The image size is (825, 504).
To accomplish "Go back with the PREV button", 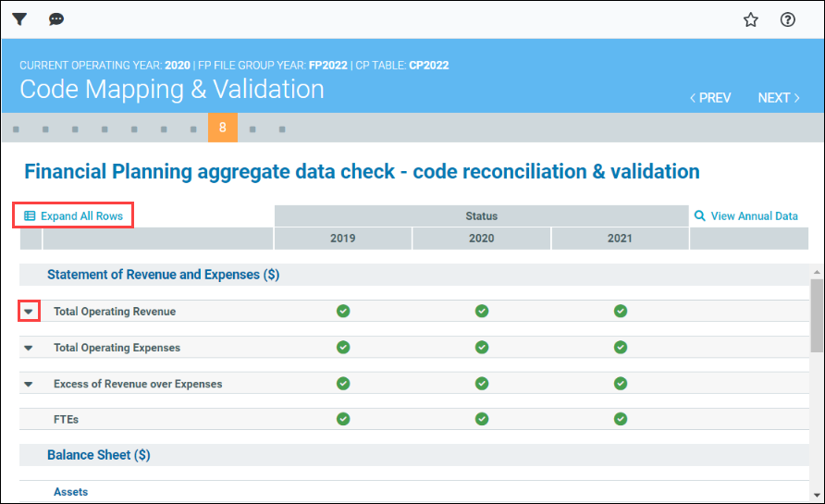I will click(x=710, y=98).
